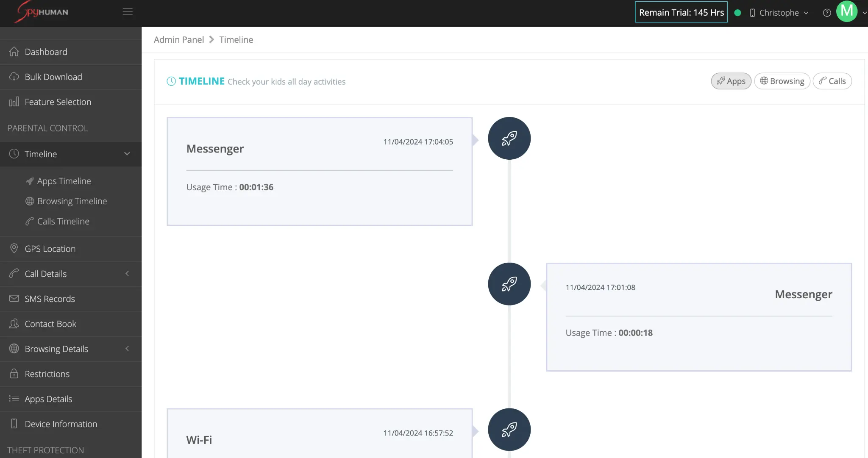Click the Feature Selection sidebar link
This screenshot has height=458, width=868.
point(57,102)
